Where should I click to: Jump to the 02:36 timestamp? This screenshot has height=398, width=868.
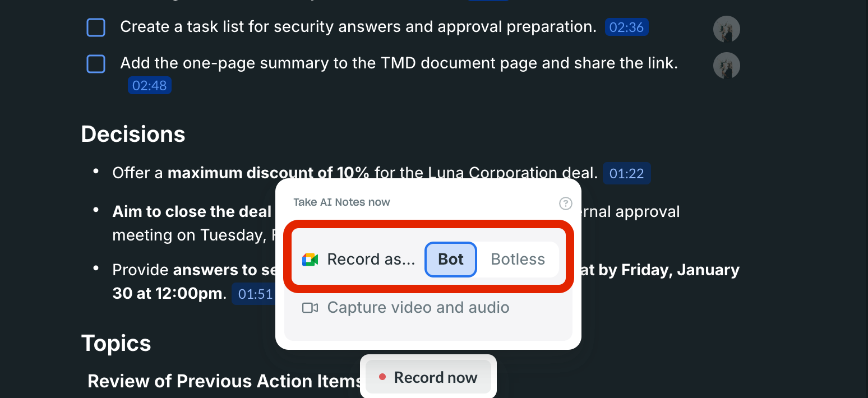626,27
